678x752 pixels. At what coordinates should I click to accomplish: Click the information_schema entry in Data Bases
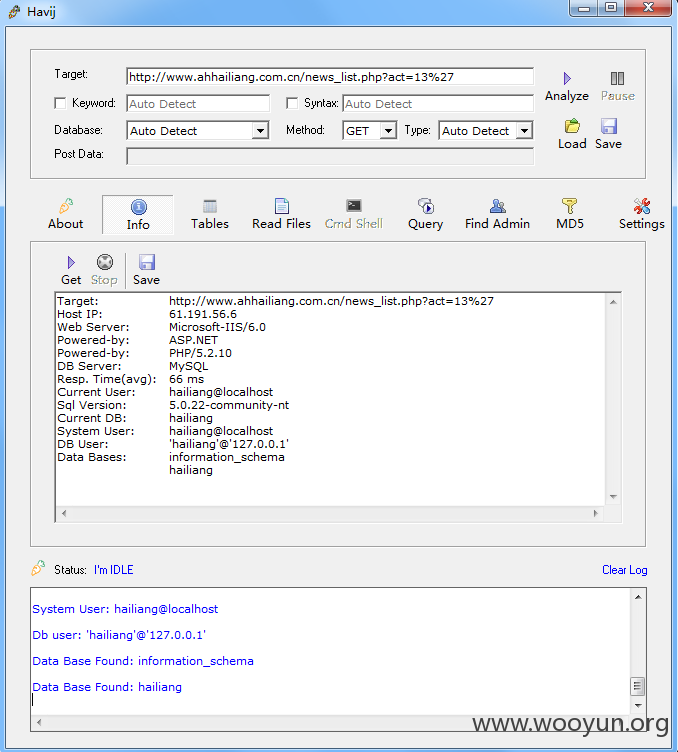click(x=227, y=458)
